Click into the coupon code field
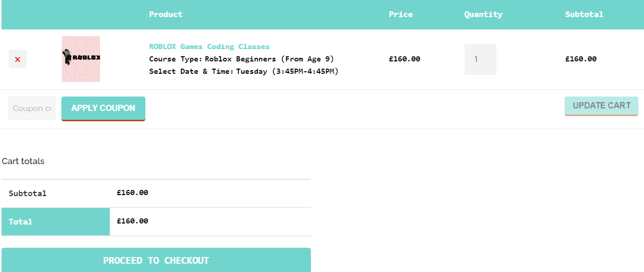 click(x=32, y=108)
